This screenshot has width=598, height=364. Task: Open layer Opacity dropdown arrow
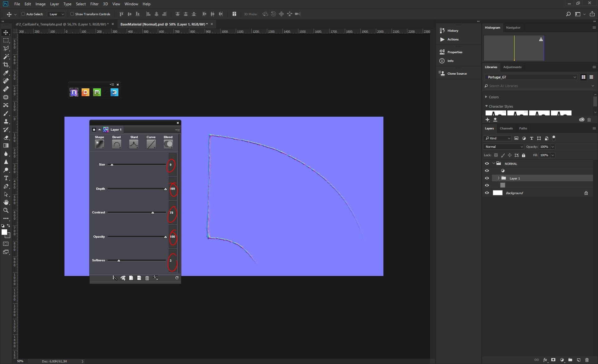click(x=553, y=147)
